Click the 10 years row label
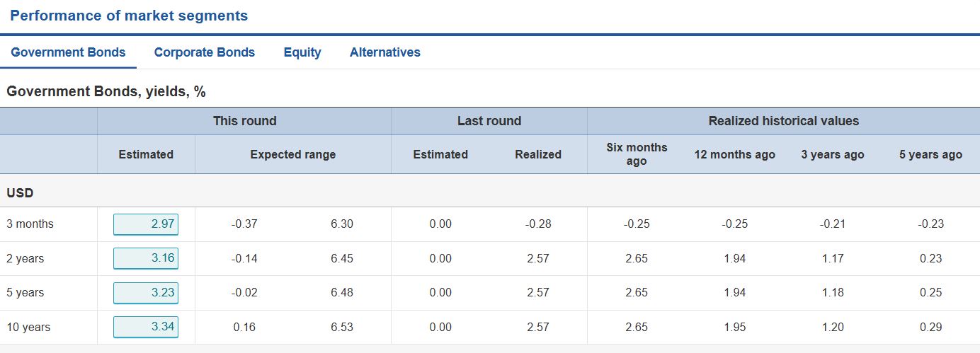The width and height of the screenshot is (980, 353). [28, 328]
